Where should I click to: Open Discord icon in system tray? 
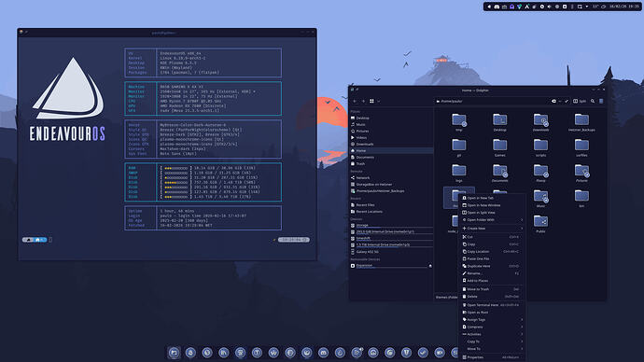pyautogui.click(x=497, y=7)
